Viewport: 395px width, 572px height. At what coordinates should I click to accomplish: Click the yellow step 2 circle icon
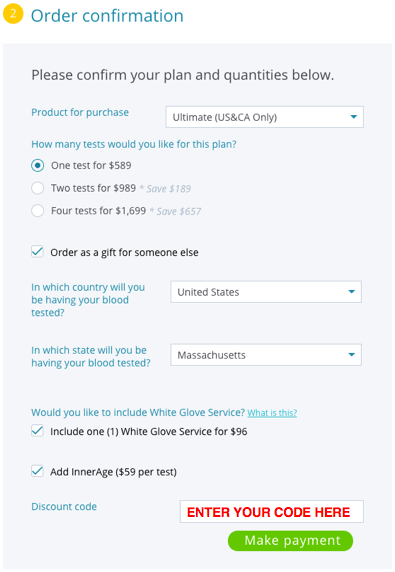tap(13, 14)
